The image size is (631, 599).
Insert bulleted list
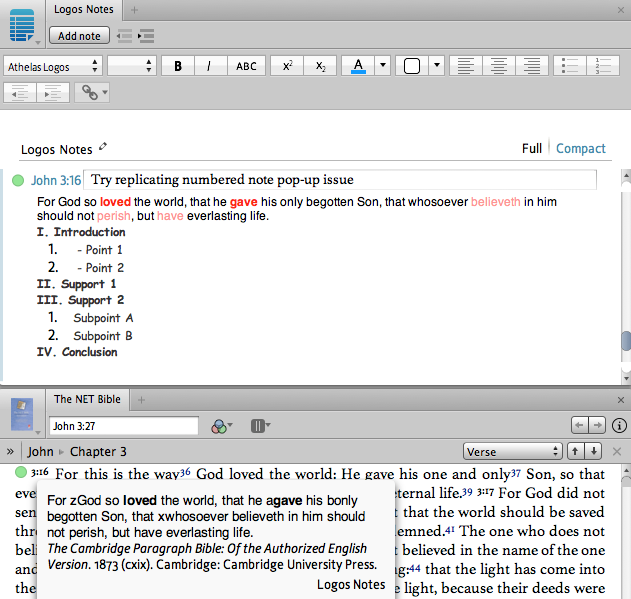(569, 66)
